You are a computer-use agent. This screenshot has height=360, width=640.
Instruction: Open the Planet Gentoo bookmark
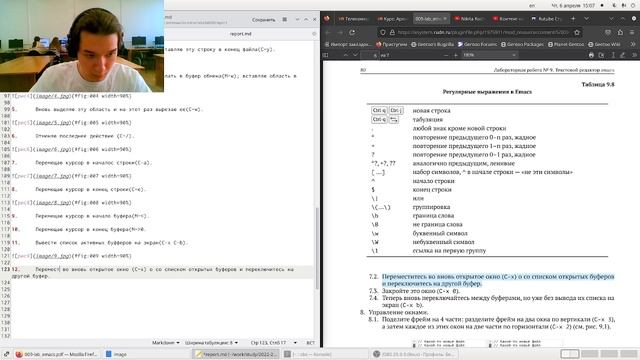pos(566,44)
